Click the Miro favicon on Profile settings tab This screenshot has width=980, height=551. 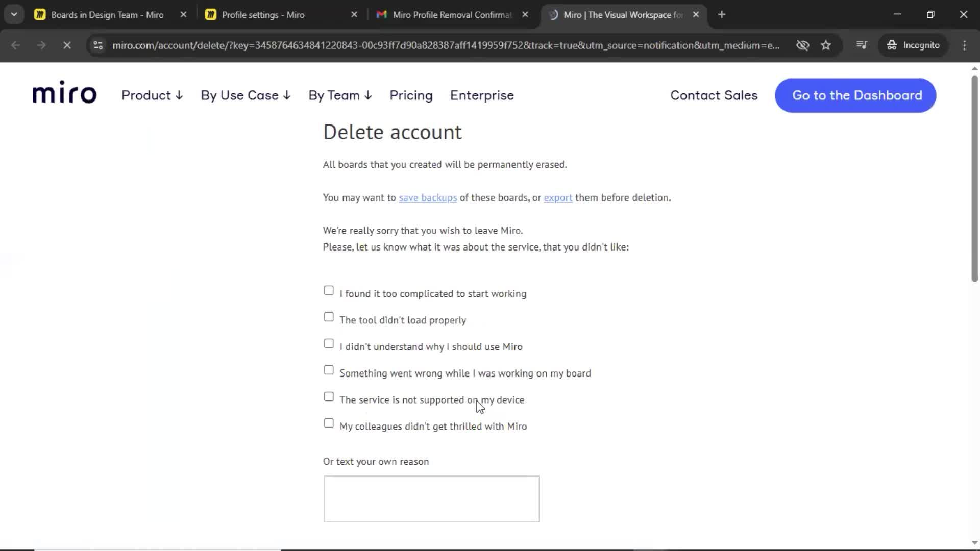pyautogui.click(x=210, y=15)
